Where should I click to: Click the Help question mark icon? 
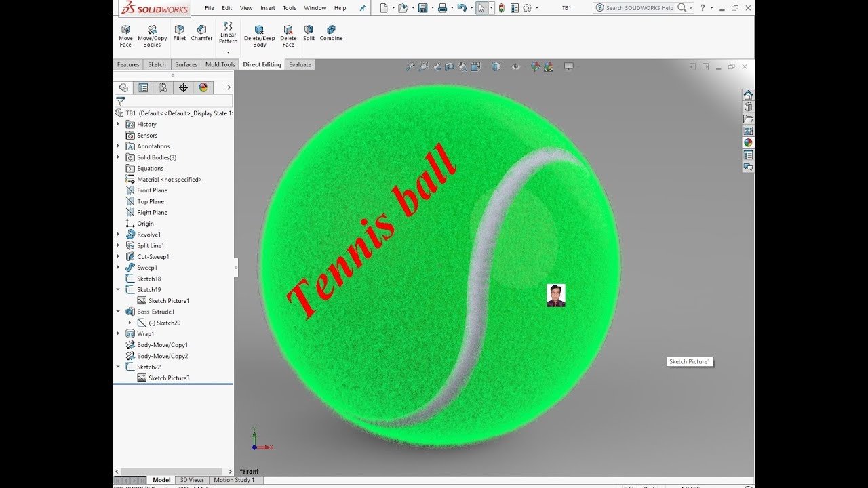(703, 8)
